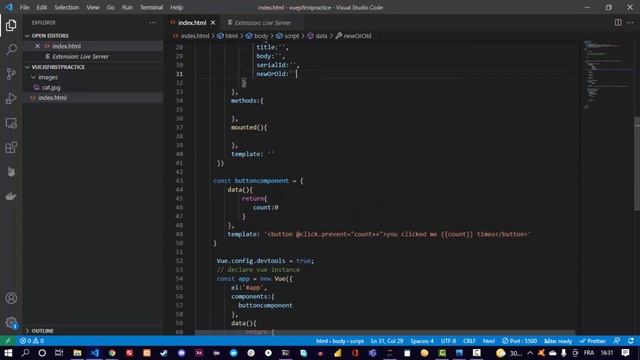Click Ln 31, Col 29 cursor position
Image resolution: width=640 pixels, height=360 pixels.
[387, 341]
